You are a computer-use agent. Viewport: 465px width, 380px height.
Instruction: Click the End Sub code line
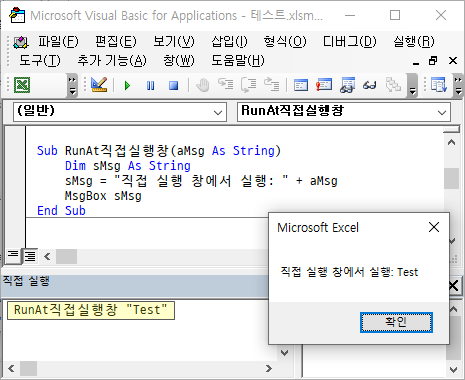[x=61, y=211]
